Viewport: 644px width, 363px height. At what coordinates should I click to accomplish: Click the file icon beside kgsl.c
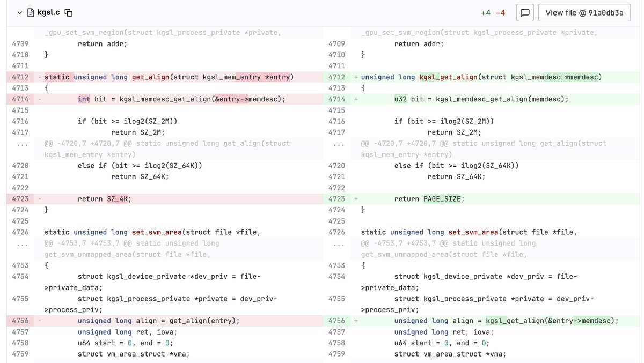tap(31, 12)
